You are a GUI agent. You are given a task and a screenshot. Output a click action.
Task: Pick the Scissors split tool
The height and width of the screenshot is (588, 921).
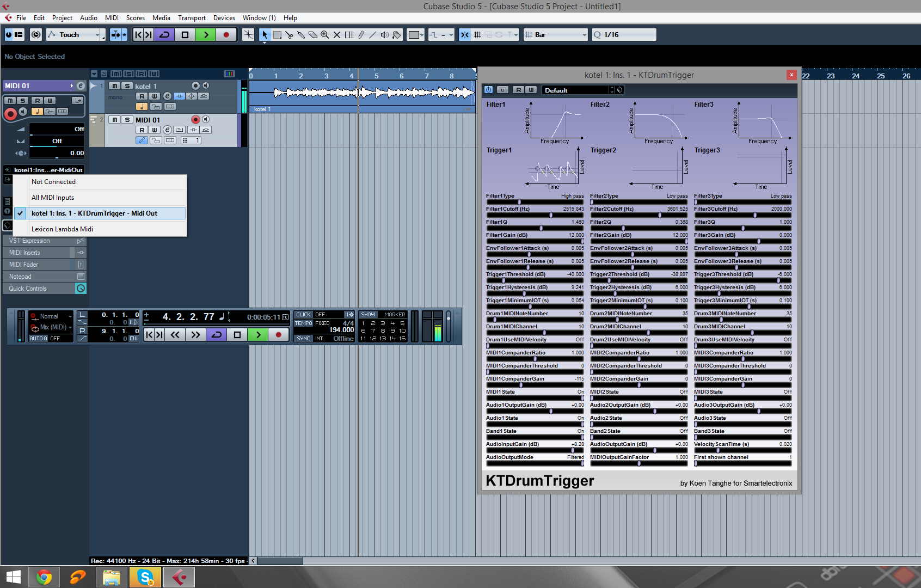click(289, 35)
